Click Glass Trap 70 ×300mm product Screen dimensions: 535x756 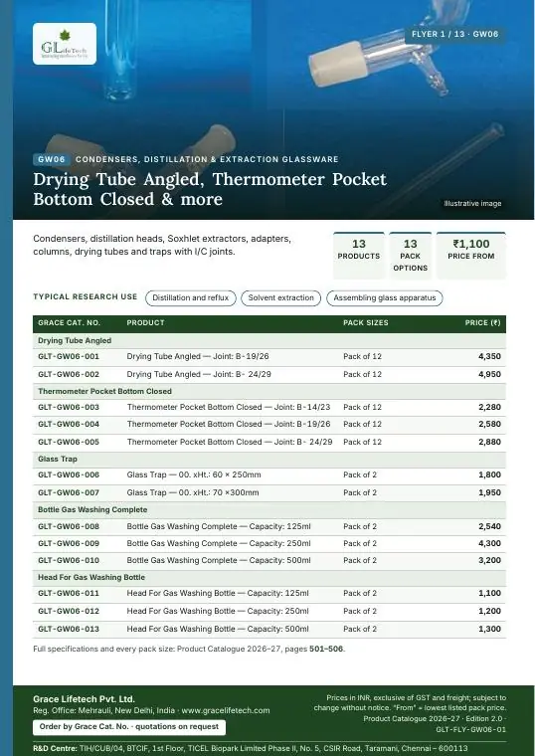coord(193,492)
